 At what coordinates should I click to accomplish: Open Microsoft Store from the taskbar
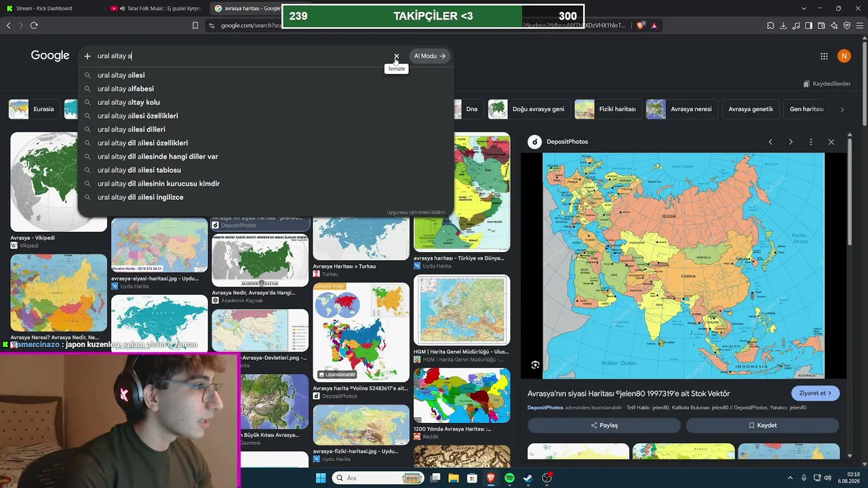point(472,479)
